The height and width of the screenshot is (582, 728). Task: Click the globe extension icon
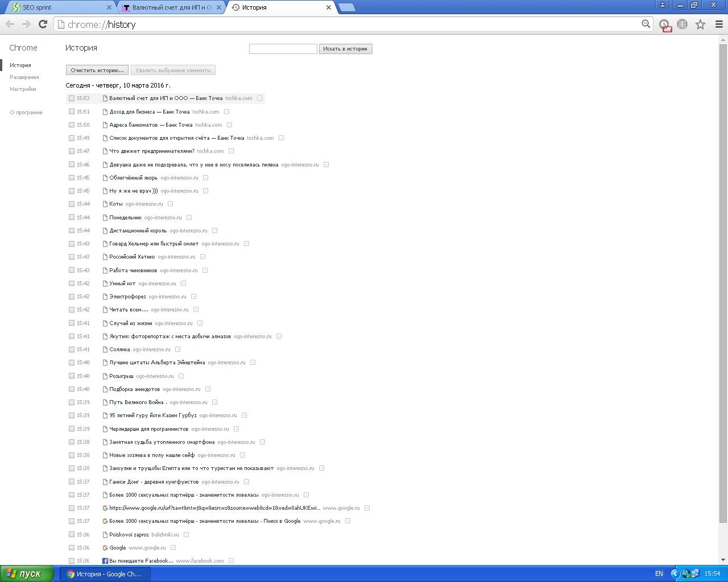(x=682, y=24)
